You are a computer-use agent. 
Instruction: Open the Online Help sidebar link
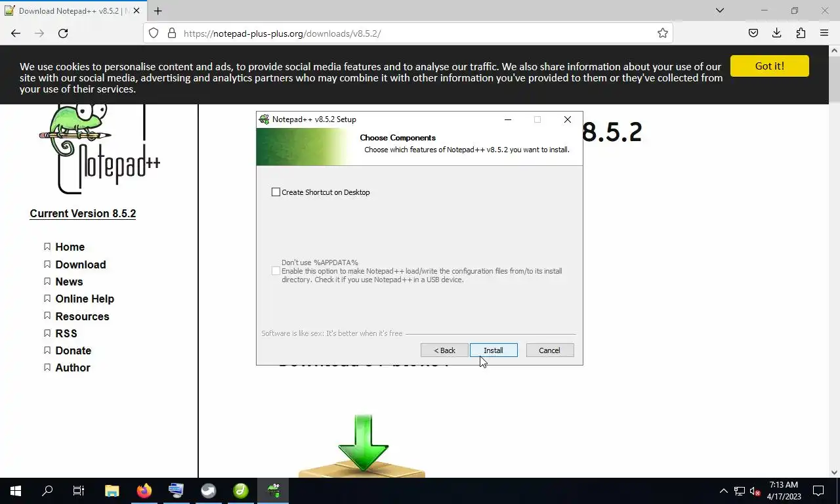(x=85, y=299)
